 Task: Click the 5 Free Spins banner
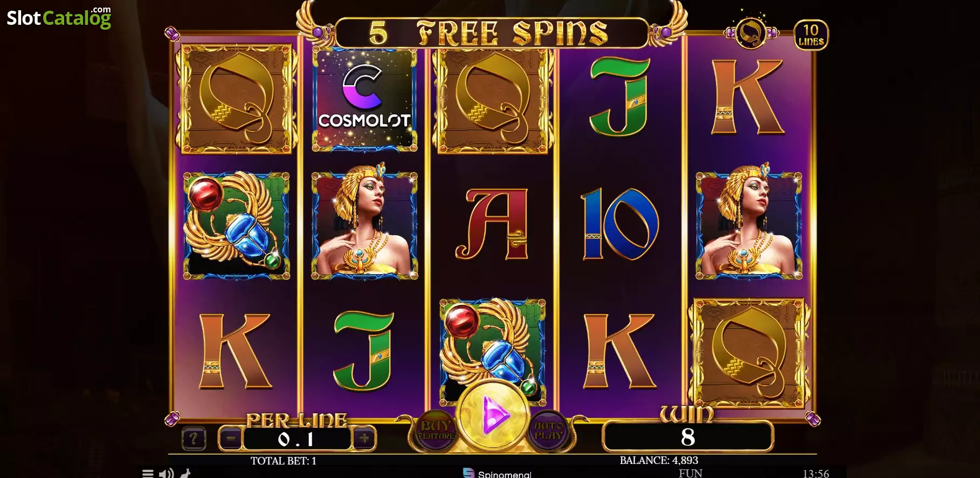tap(492, 33)
